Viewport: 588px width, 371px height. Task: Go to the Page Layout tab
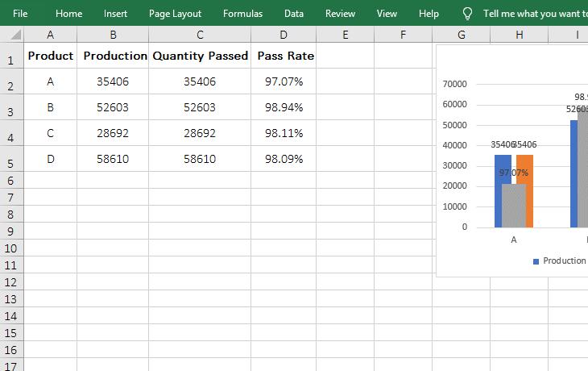click(x=175, y=14)
